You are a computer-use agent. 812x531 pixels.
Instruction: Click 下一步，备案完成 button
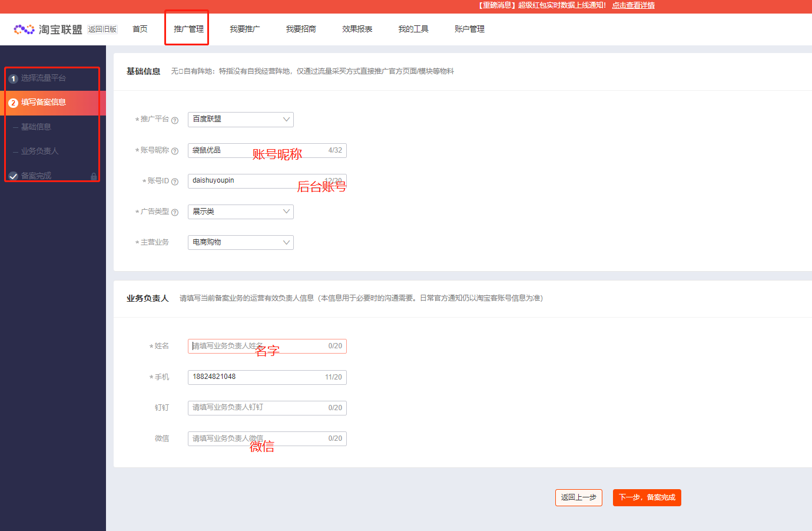647,497
